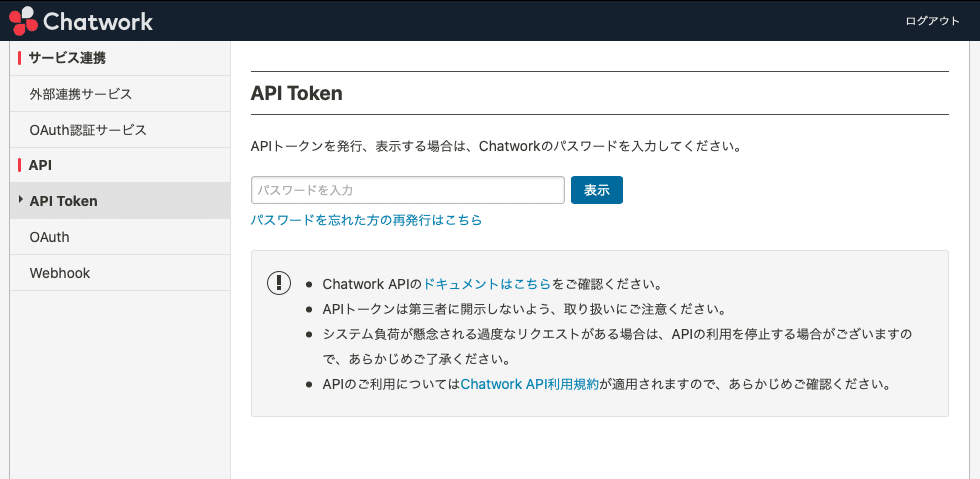The height and width of the screenshot is (479, 980).
Task: Open 外部連携サービス in the sidebar
Action: click(81, 94)
